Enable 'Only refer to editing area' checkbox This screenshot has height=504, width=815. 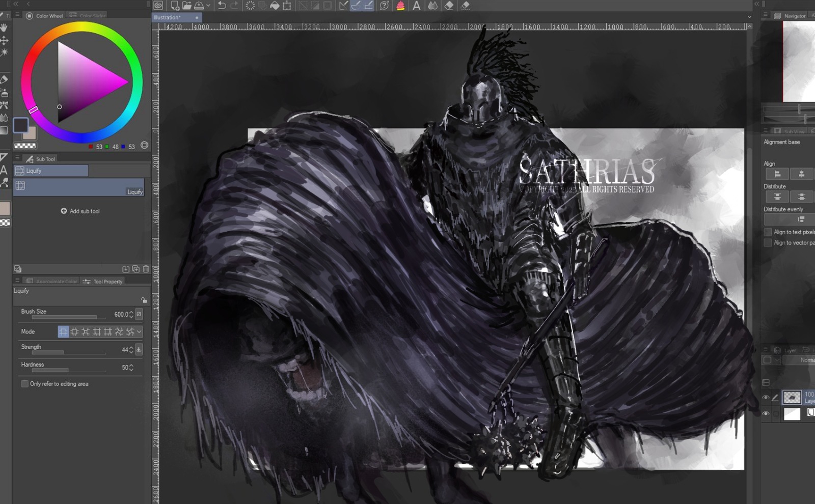25,384
